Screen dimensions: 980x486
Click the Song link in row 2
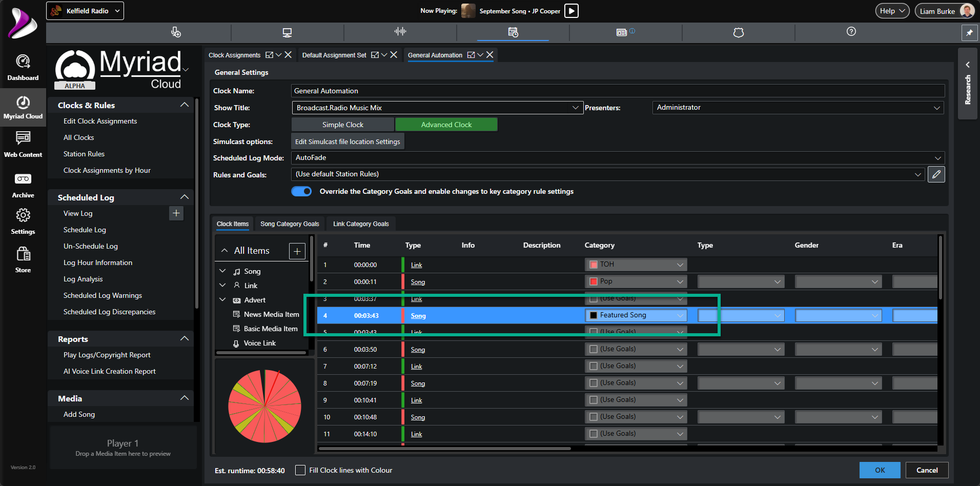pos(418,282)
